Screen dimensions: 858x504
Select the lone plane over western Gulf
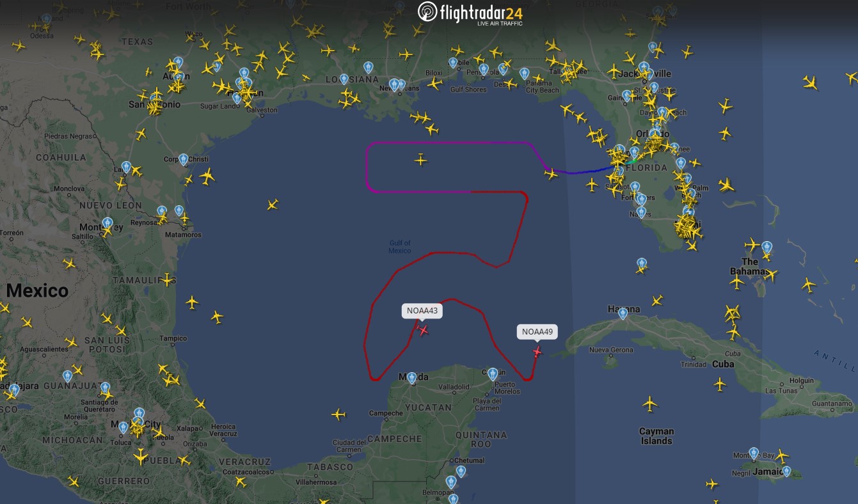pos(273,205)
